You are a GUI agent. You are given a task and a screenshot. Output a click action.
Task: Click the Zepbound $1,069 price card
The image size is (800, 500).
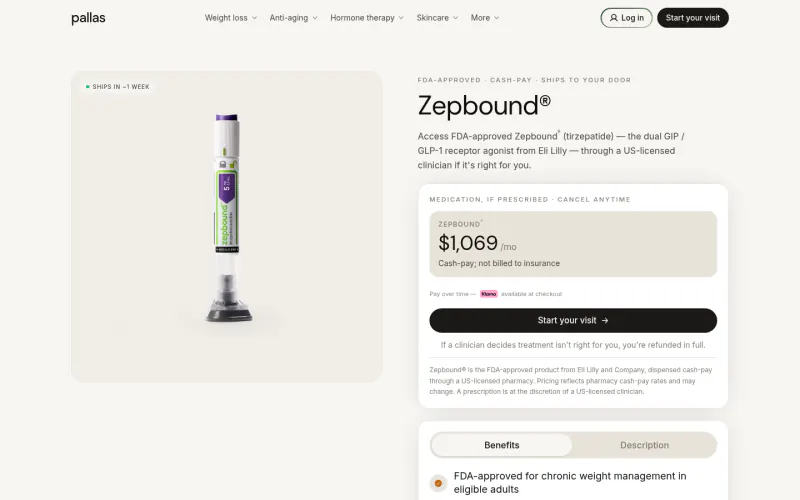(x=573, y=244)
